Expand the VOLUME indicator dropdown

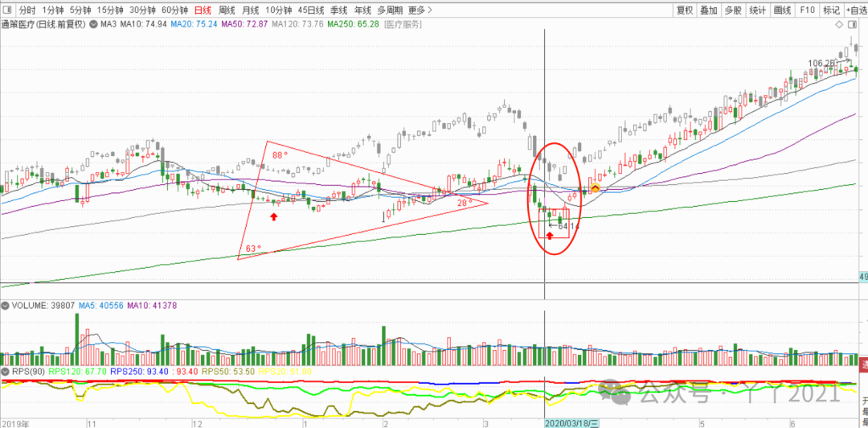click(x=6, y=307)
